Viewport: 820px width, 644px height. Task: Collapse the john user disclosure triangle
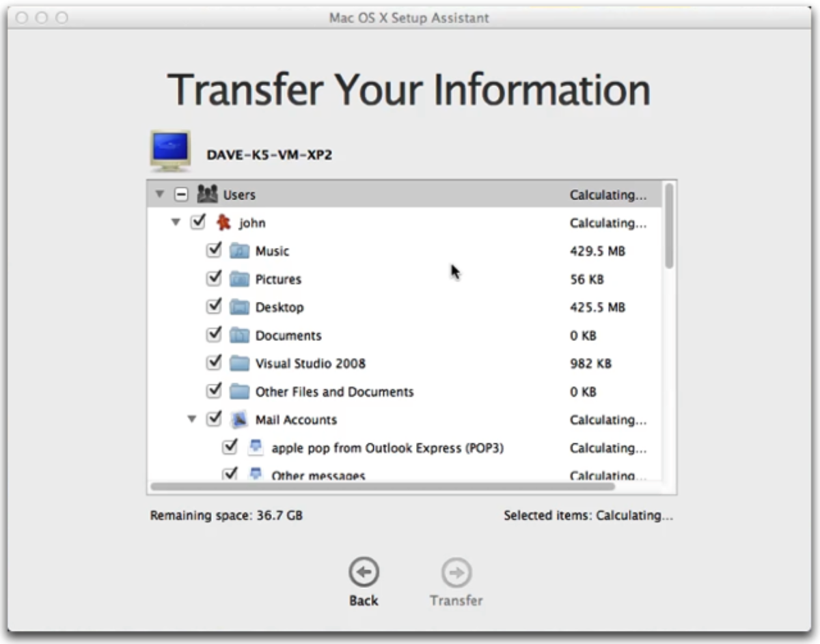(x=176, y=223)
